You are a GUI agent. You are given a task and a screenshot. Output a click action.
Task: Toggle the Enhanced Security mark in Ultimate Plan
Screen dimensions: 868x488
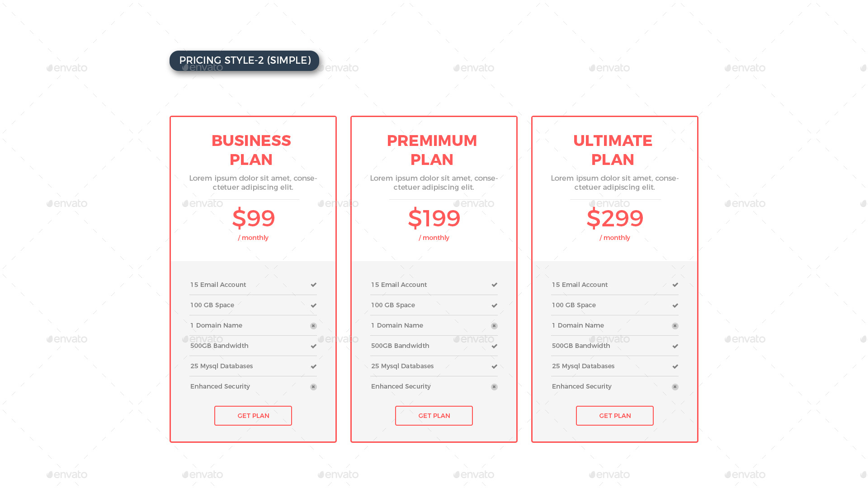(675, 387)
